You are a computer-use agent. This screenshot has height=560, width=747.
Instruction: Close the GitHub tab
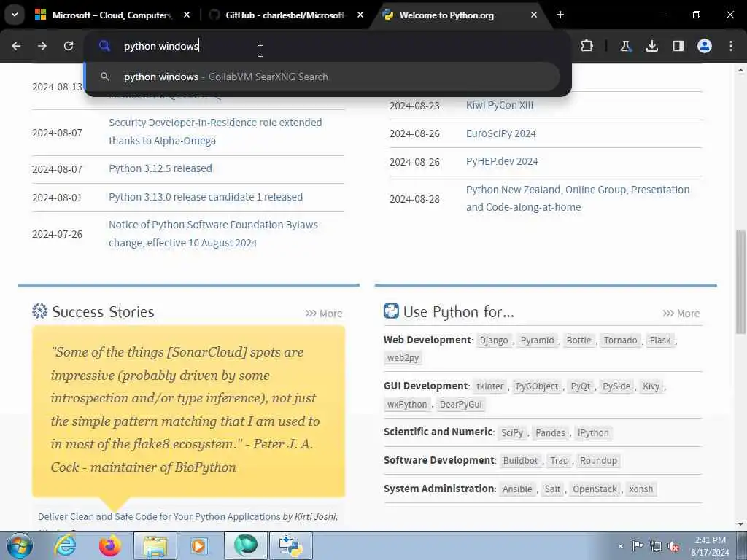coord(360,15)
